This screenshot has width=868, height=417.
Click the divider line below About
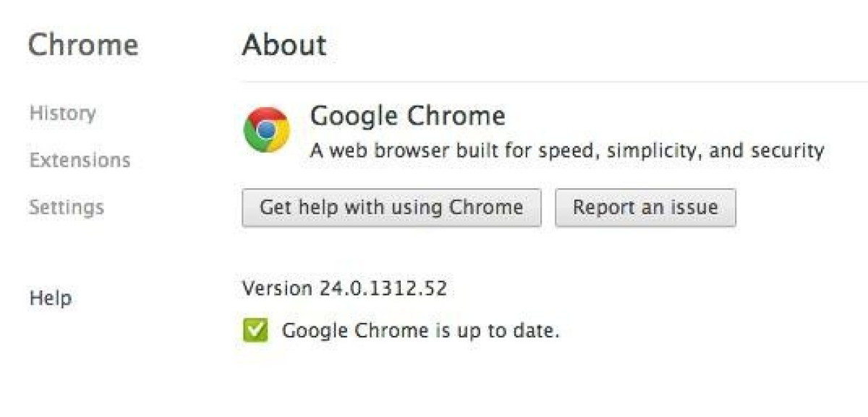pos(555,82)
